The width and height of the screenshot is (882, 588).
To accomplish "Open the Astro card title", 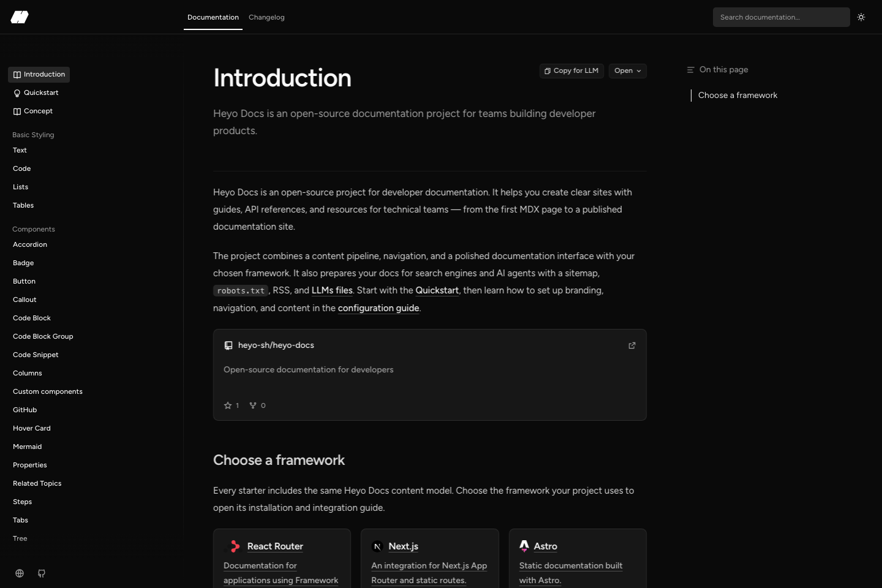I will (545, 546).
